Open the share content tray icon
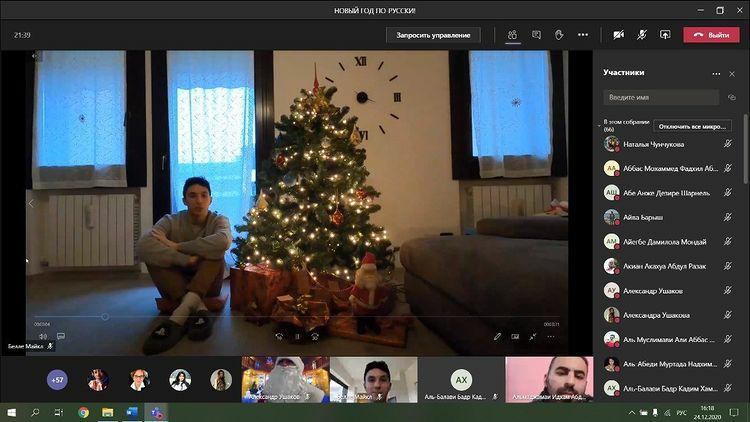This screenshot has width=750, height=422. click(x=665, y=35)
